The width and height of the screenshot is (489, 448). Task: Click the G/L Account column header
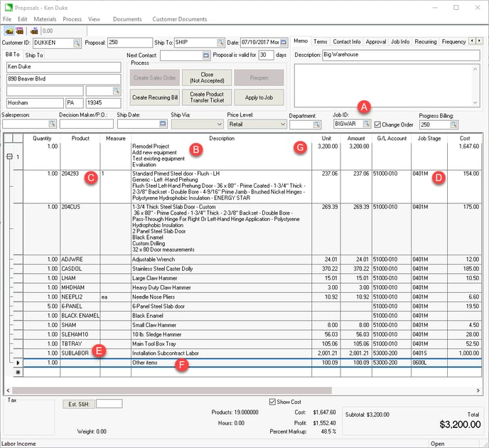392,138
